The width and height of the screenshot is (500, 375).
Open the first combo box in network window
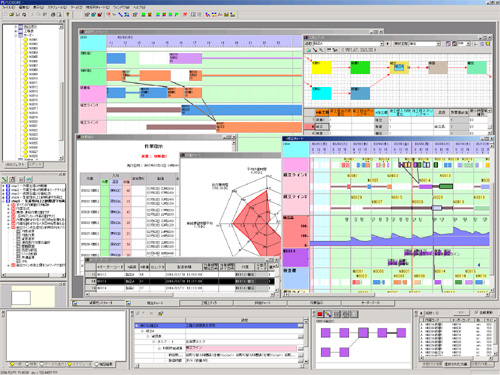click(349, 44)
